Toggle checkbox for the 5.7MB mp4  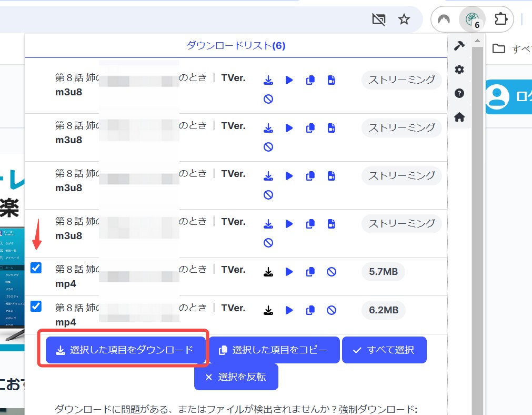36,268
